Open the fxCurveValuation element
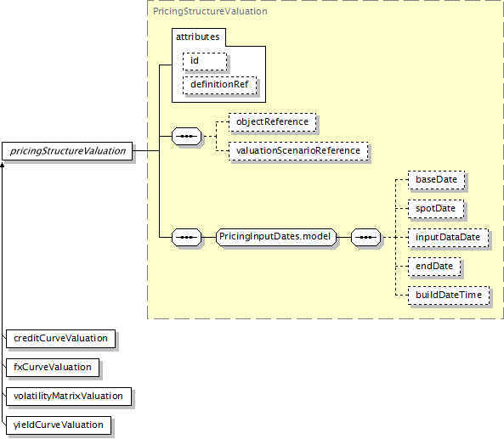The width and height of the screenshot is (504, 439). pyautogui.click(x=53, y=368)
